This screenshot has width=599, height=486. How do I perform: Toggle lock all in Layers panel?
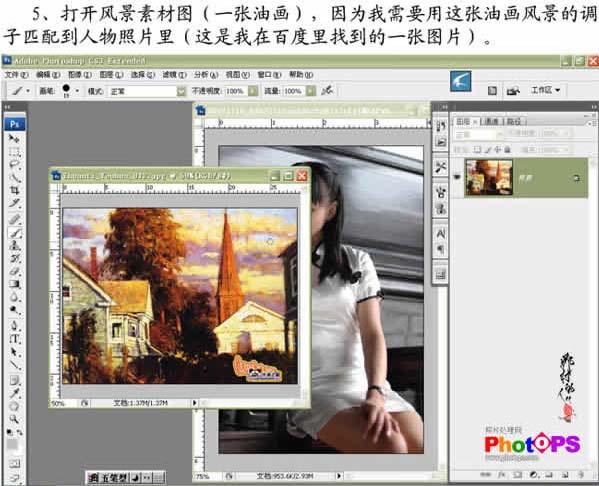(x=508, y=149)
